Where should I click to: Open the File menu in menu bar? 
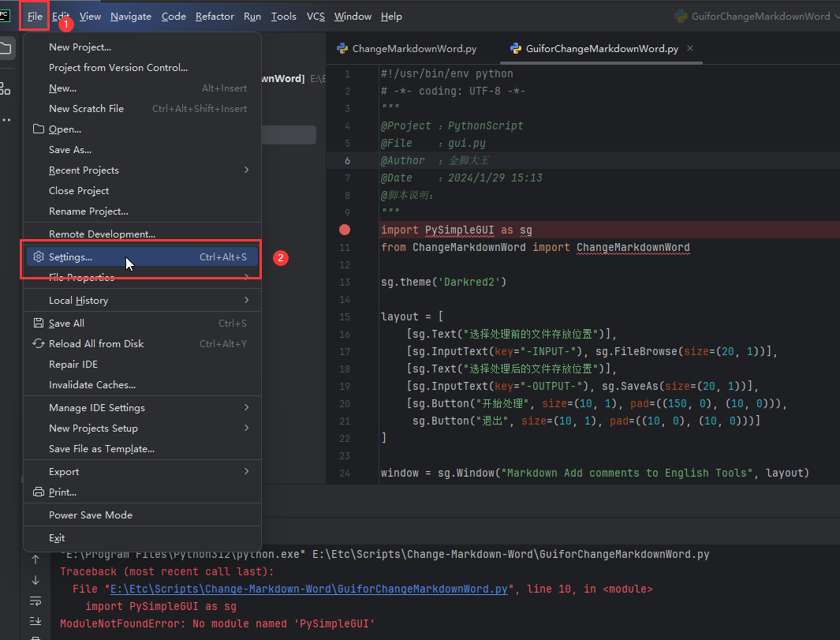click(35, 16)
